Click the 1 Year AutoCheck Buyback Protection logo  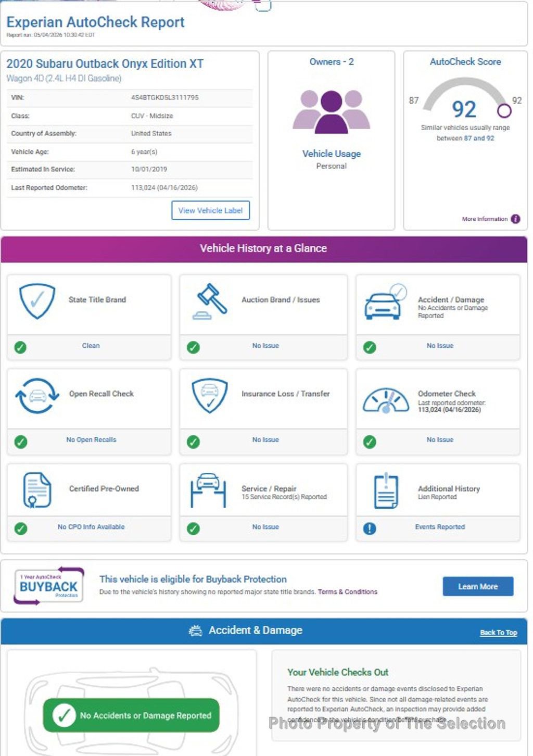click(x=48, y=586)
